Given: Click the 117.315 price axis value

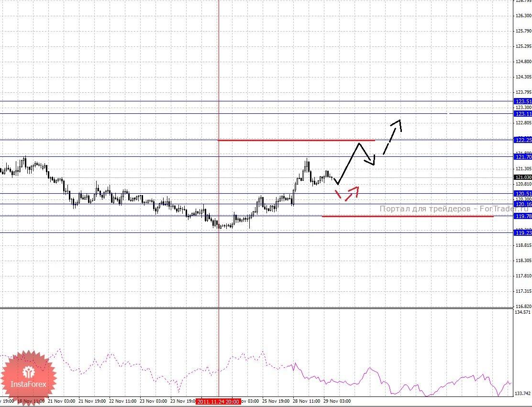Looking at the screenshot, I should point(523,291).
